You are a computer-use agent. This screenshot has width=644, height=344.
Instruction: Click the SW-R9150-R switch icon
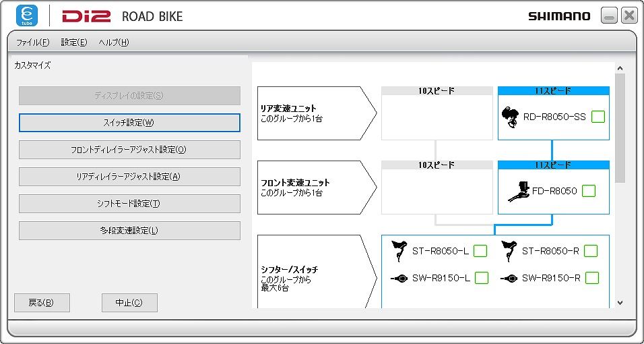coord(509,279)
